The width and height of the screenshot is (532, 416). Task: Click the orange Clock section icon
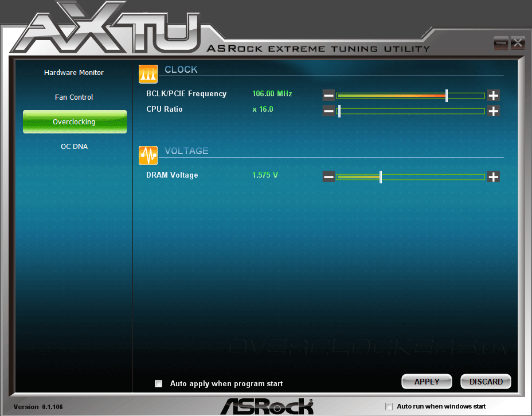(x=148, y=74)
